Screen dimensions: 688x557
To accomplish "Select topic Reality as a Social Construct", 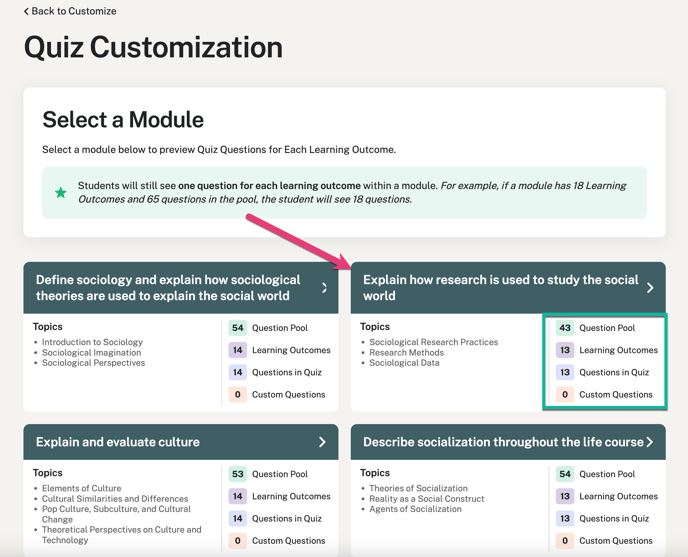I will tap(426, 499).
